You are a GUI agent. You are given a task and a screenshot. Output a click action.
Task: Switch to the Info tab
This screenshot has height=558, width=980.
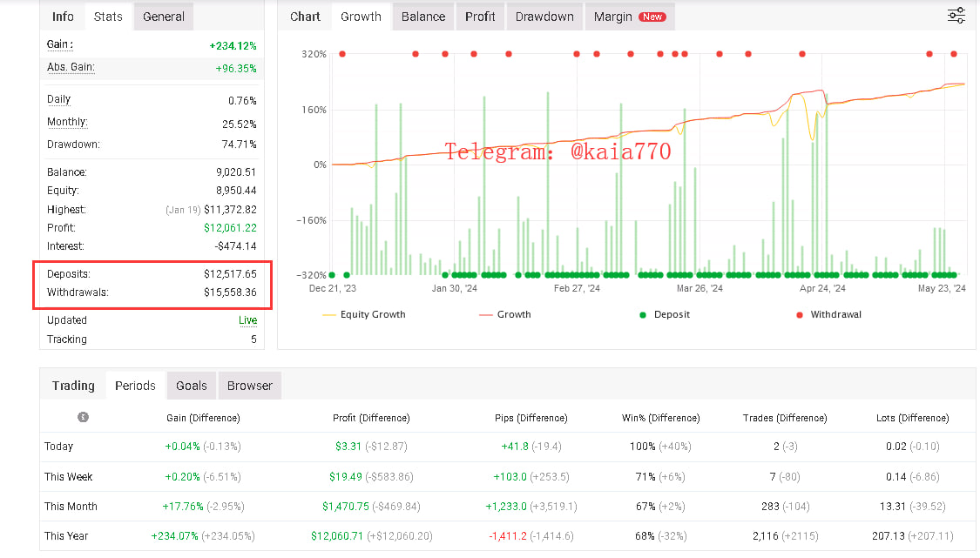pyautogui.click(x=63, y=17)
